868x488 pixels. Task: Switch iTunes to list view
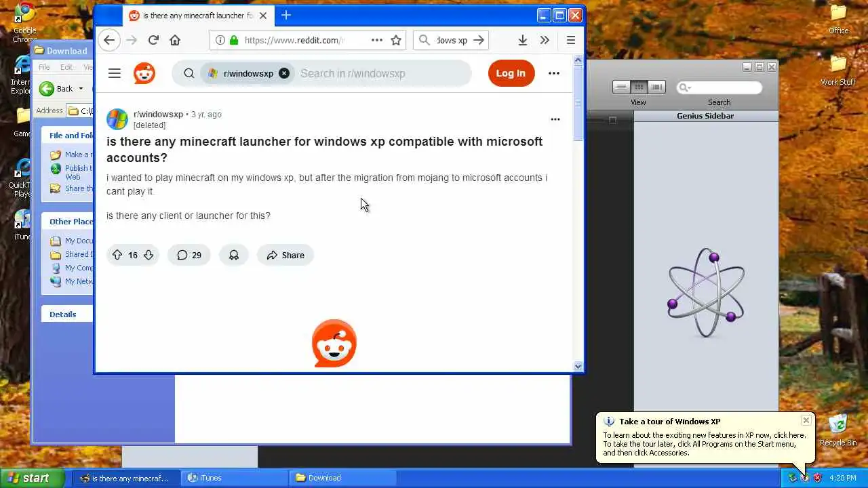pyautogui.click(x=621, y=87)
